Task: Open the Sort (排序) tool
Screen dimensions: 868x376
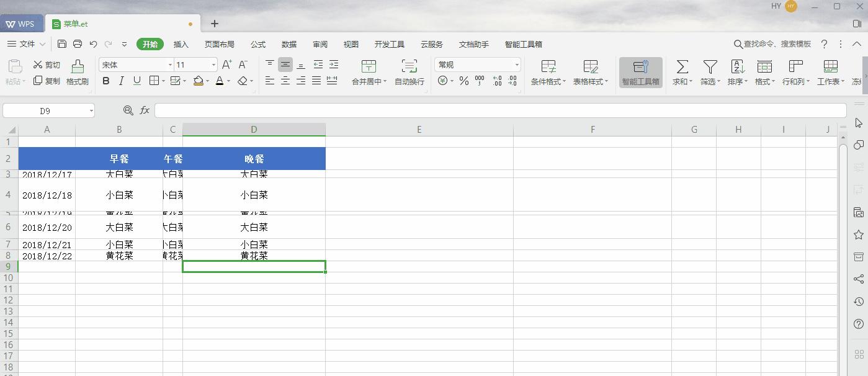Action: 737,71
